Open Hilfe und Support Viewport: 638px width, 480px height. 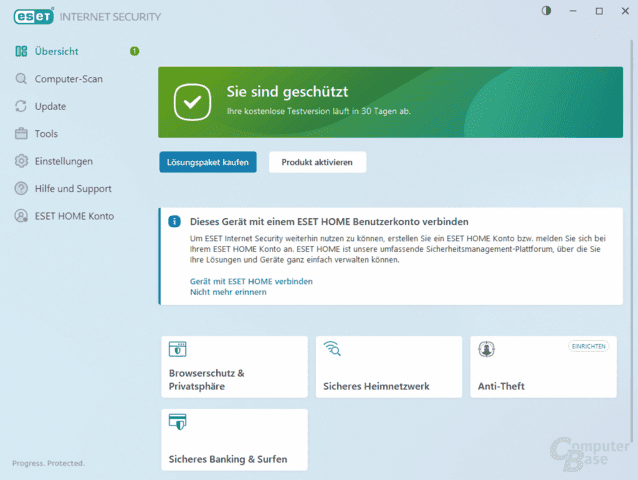[73, 189]
